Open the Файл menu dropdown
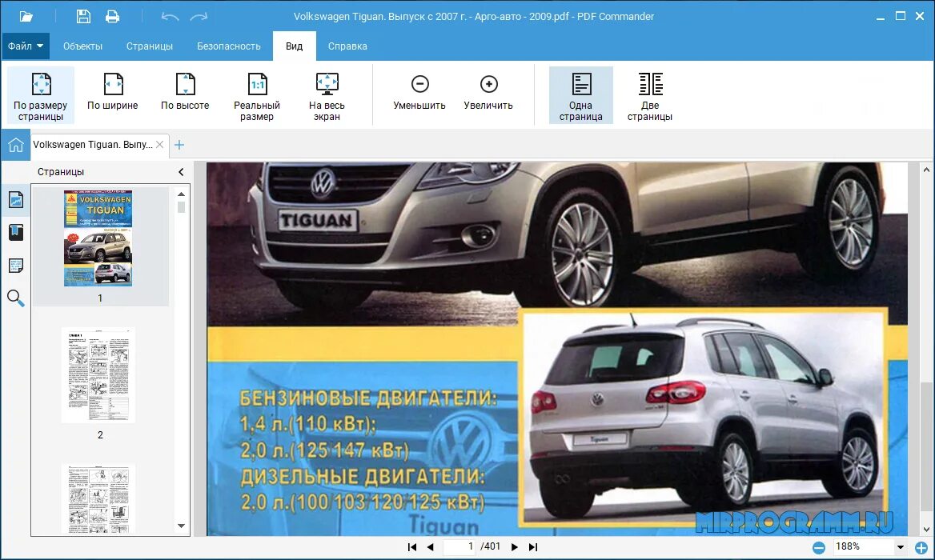The image size is (935, 560). pyautogui.click(x=25, y=46)
